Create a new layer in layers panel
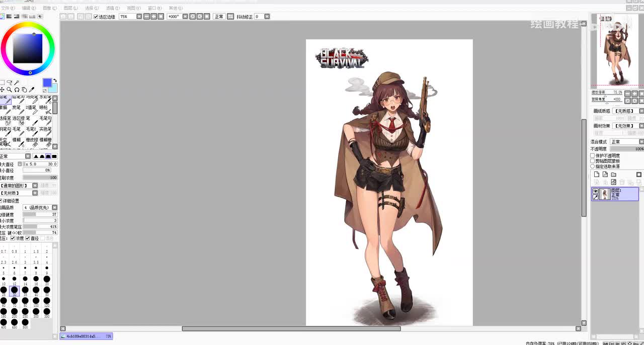Screen dimensions: 644x345 597,175
